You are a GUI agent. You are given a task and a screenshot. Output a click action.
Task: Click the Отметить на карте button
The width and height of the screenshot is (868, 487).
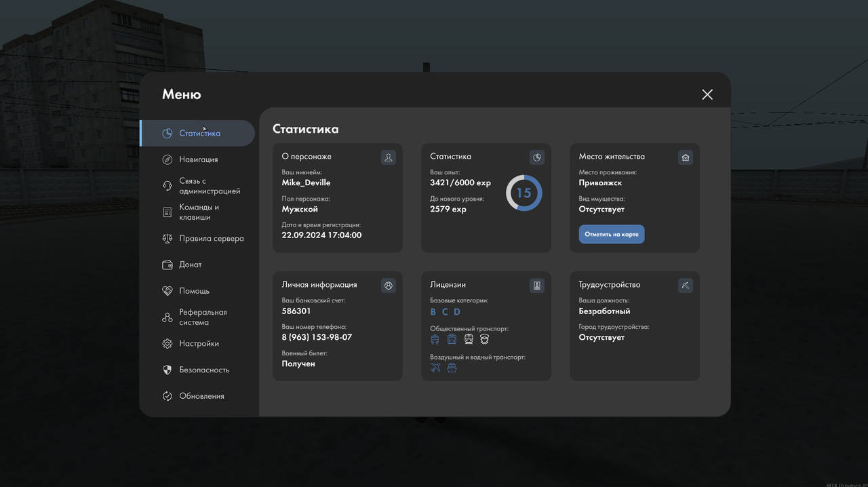pos(612,234)
